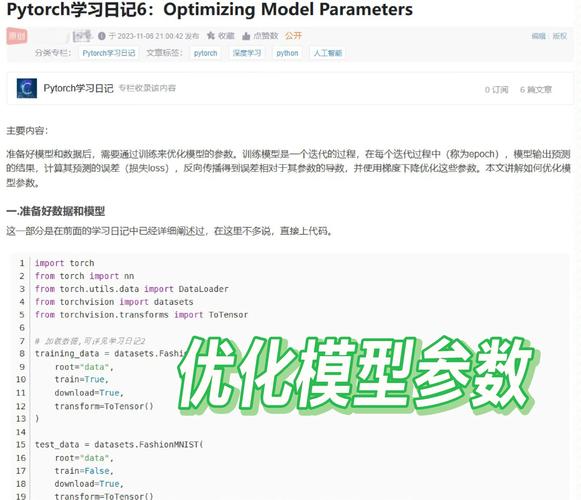Click the star 收藏 favorite icon

pyautogui.click(x=211, y=36)
